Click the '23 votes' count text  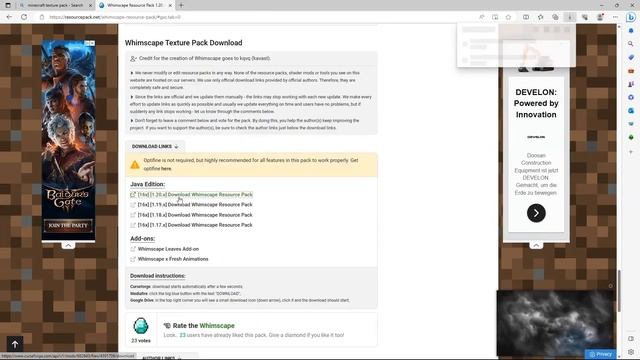coord(141,341)
